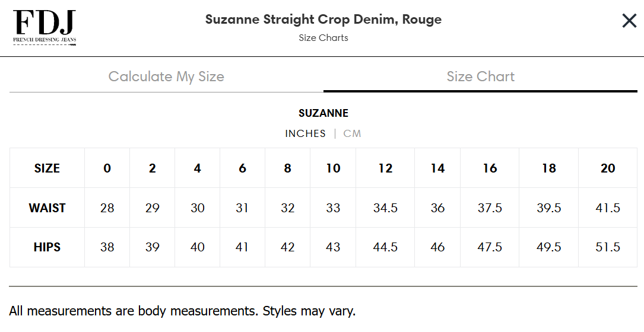
Task: Click the hips value 51.5 cell
Action: 608,247
